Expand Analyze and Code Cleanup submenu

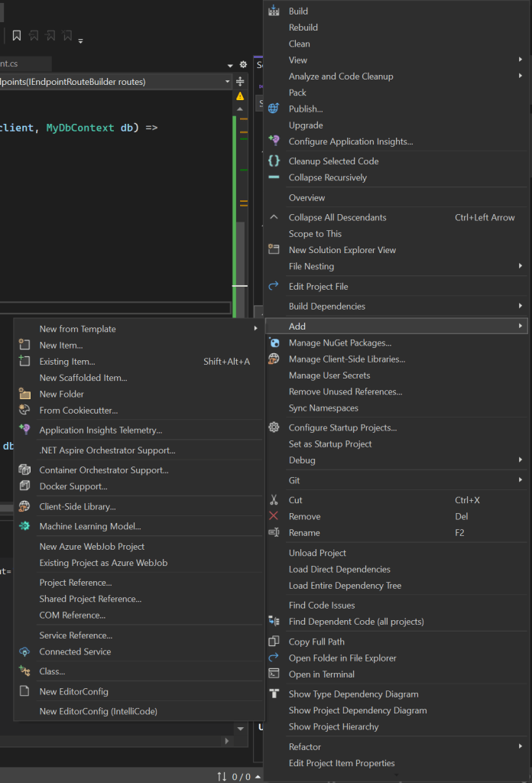point(520,76)
